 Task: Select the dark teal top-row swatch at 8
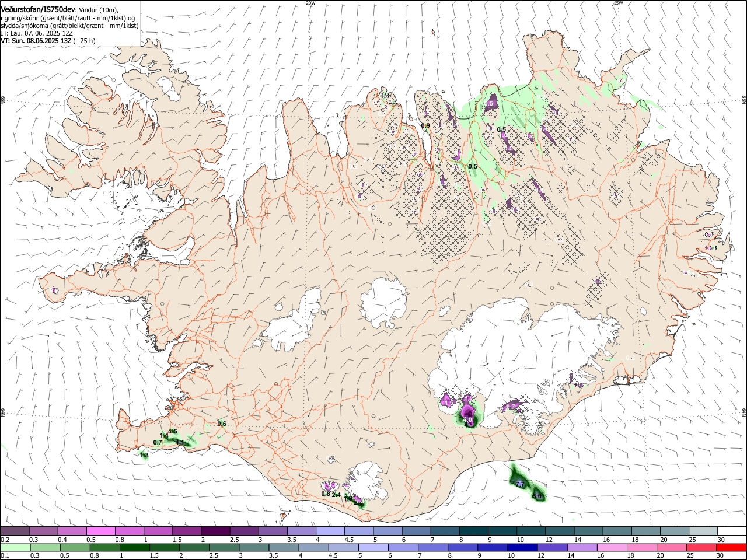(473, 531)
